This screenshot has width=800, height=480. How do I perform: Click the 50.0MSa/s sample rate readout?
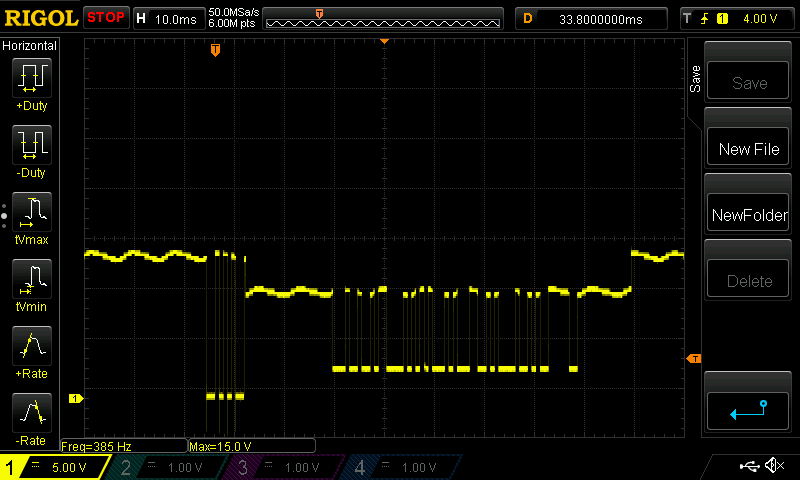pos(234,12)
